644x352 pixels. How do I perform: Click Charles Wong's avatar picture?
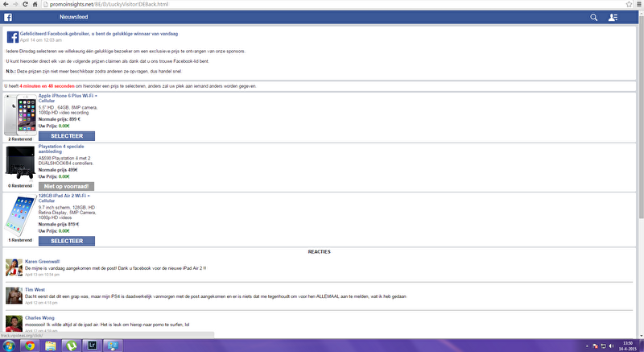pyautogui.click(x=14, y=324)
